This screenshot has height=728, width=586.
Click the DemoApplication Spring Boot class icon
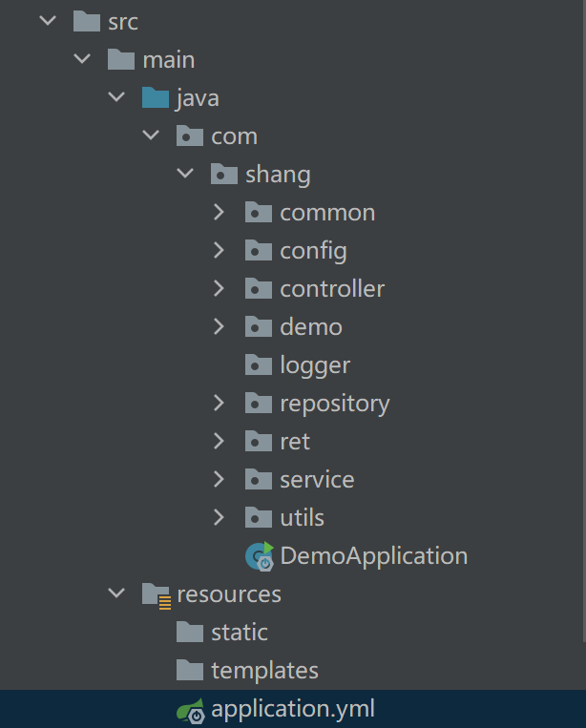259,555
